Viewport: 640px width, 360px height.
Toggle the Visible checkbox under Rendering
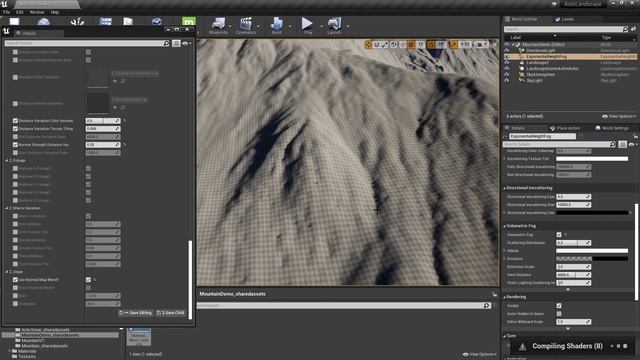tap(559, 306)
